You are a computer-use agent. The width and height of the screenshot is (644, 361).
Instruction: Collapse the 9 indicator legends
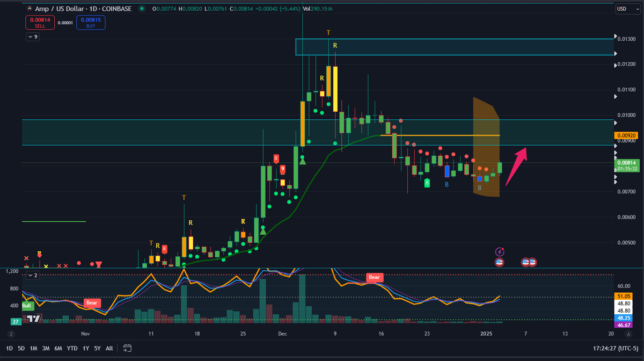point(33,37)
